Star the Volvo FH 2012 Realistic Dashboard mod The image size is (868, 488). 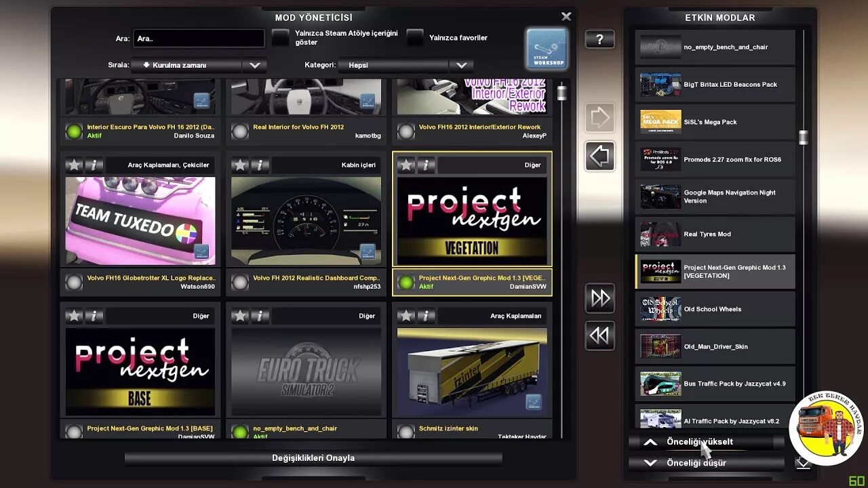(x=240, y=165)
